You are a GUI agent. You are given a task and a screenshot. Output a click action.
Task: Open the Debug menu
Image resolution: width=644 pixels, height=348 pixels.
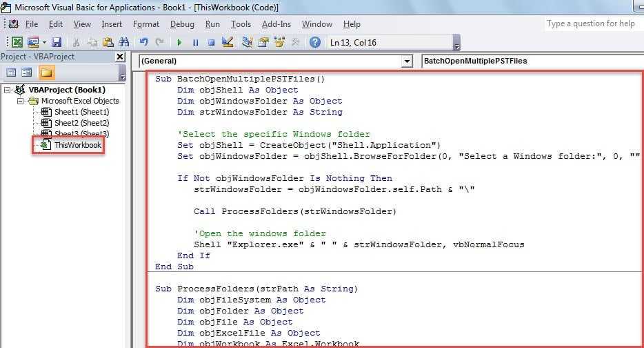pyautogui.click(x=182, y=24)
